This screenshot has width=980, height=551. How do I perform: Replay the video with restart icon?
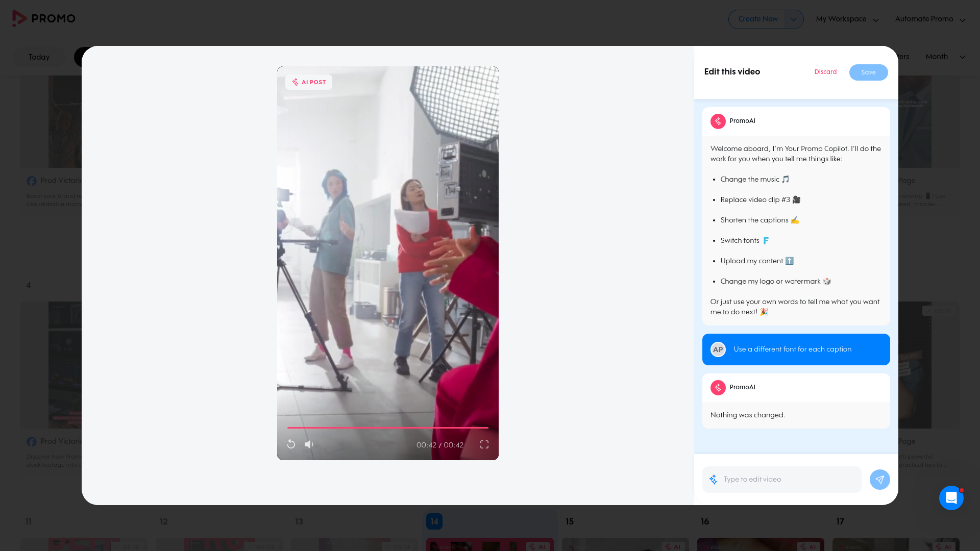(291, 444)
